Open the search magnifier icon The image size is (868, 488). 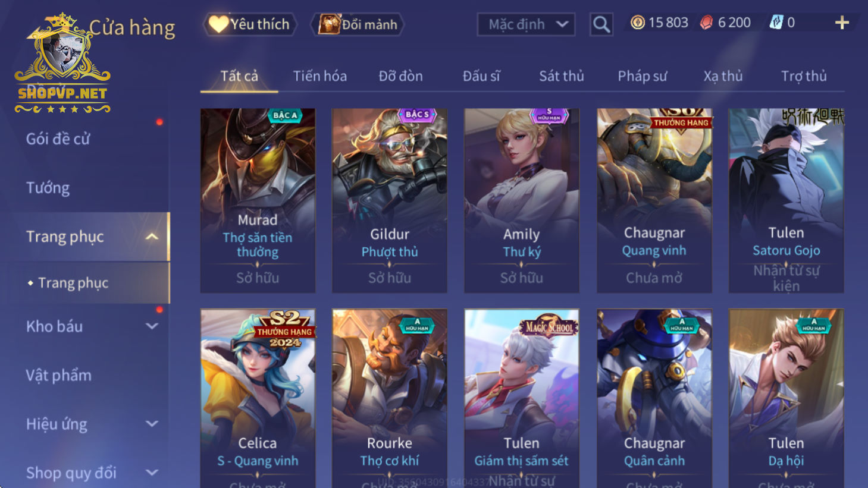point(601,24)
